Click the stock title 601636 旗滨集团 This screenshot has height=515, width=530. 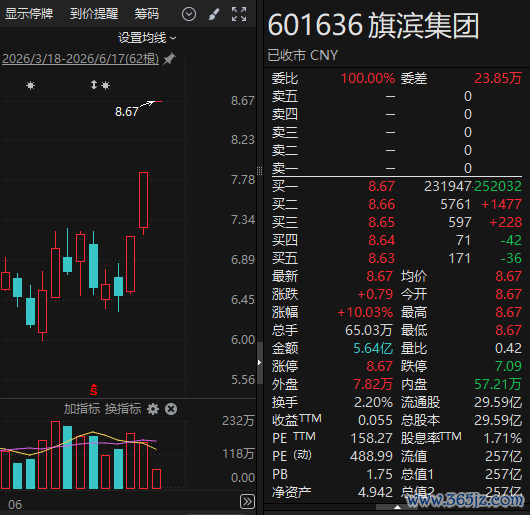point(374,25)
